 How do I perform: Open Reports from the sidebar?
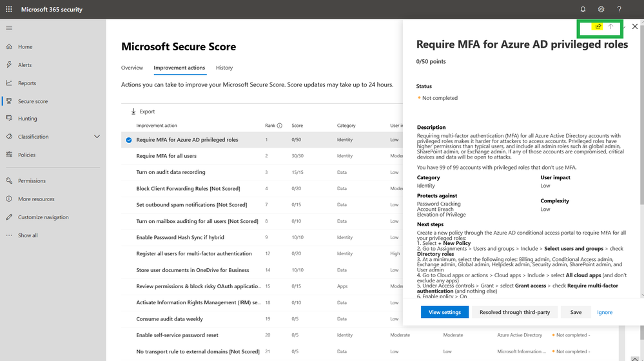tap(27, 83)
